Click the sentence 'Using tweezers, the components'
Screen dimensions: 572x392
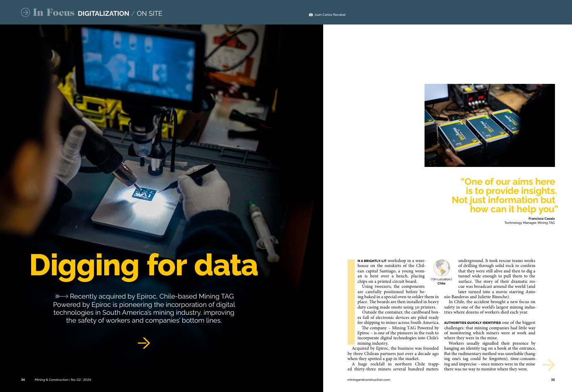(393, 287)
